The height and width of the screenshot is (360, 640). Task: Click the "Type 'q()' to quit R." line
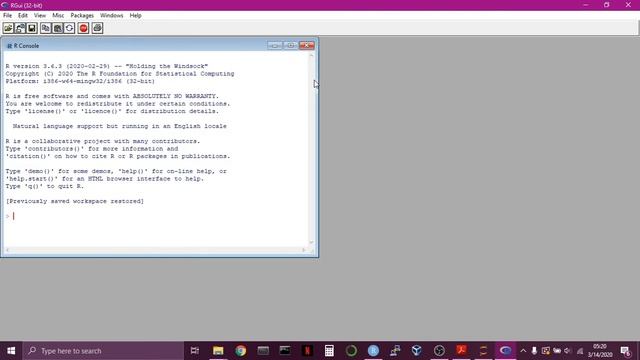coord(44,186)
